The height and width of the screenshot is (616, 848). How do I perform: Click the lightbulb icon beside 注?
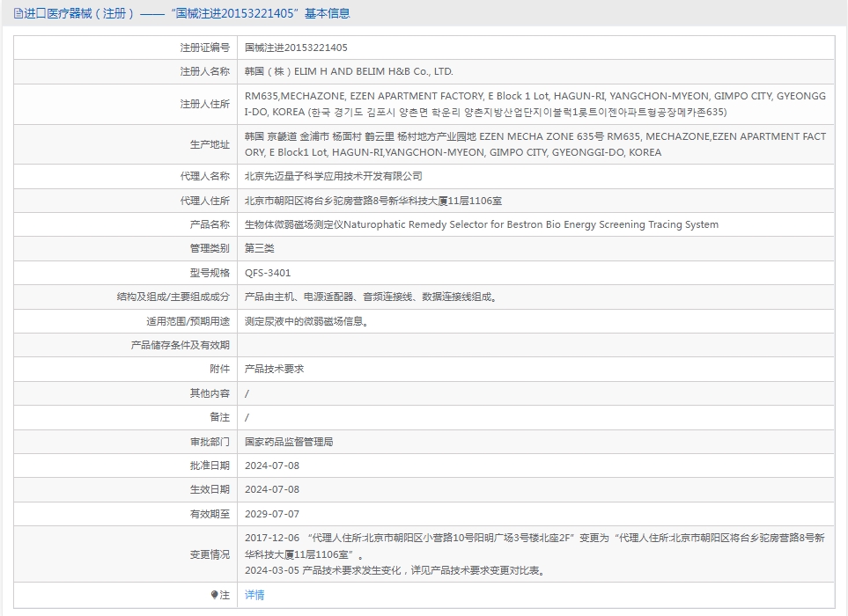[x=214, y=595]
